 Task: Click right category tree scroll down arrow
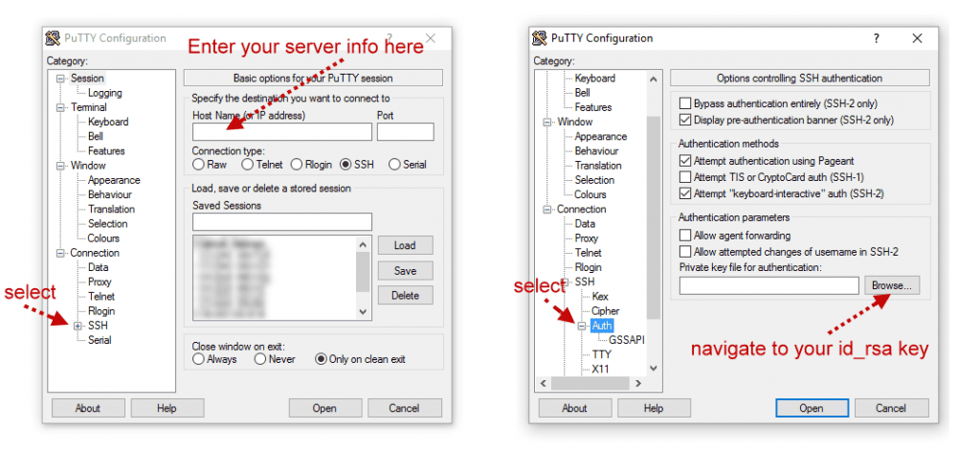tap(653, 369)
